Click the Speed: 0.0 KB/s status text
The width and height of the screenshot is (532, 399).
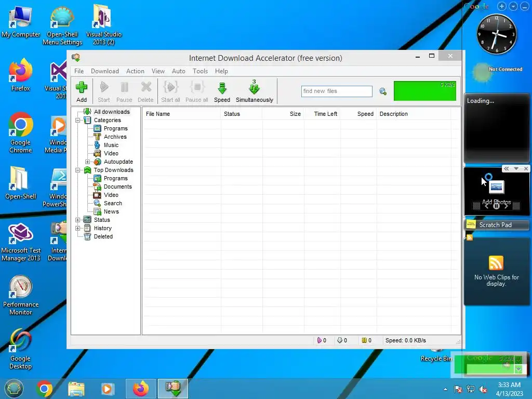pos(405,340)
